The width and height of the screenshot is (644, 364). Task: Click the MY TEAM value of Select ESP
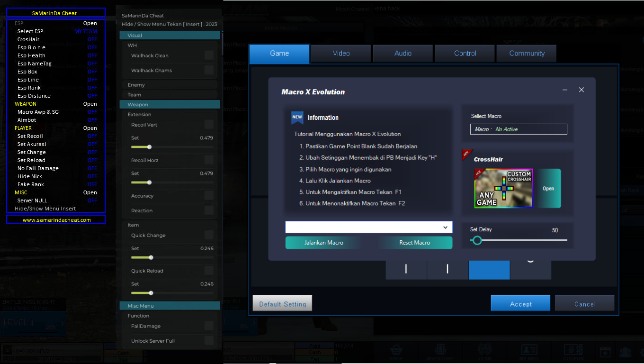pos(86,31)
